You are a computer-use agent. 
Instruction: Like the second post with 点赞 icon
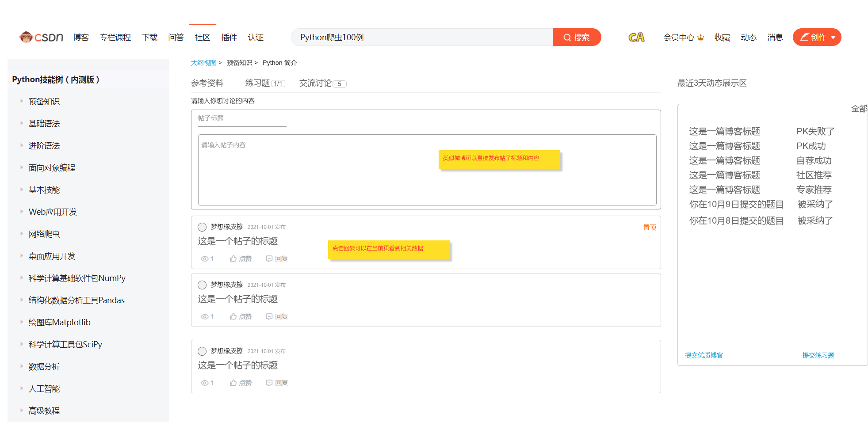(x=233, y=316)
